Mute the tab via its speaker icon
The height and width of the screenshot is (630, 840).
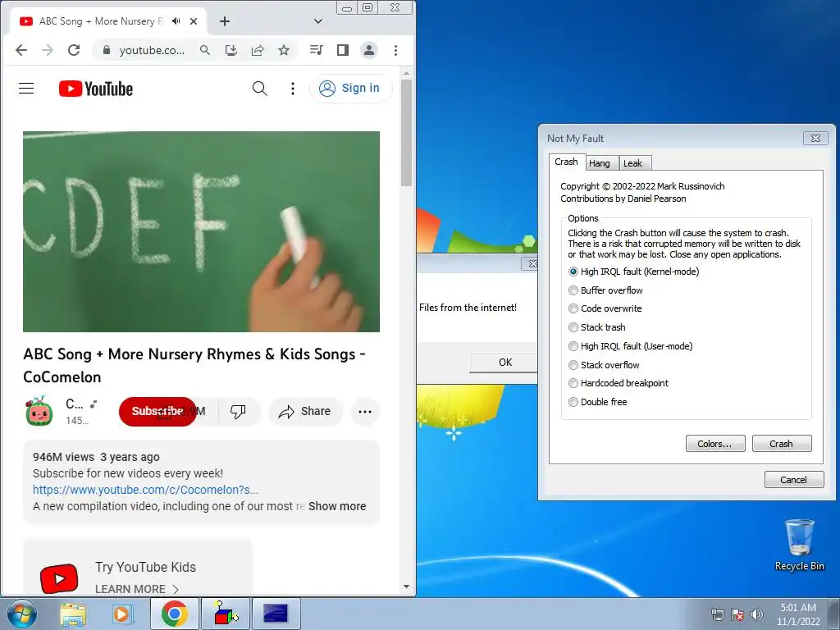pos(176,21)
